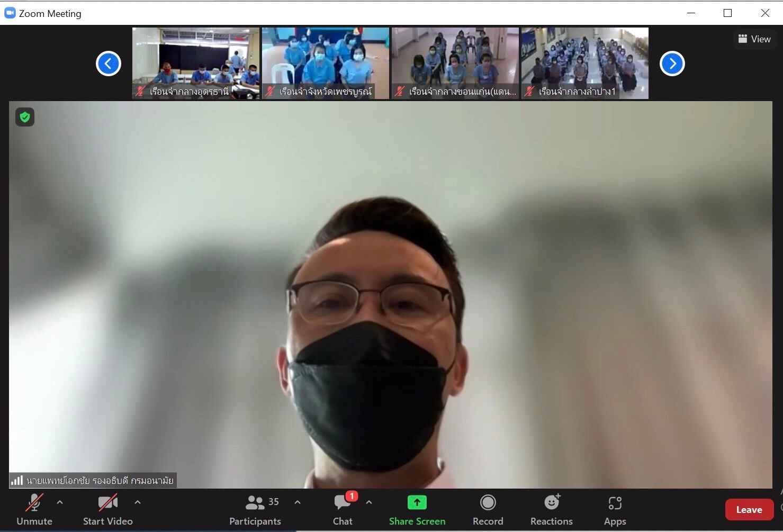Click the Zoom logo in title bar
783x532 pixels.
coord(10,13)
